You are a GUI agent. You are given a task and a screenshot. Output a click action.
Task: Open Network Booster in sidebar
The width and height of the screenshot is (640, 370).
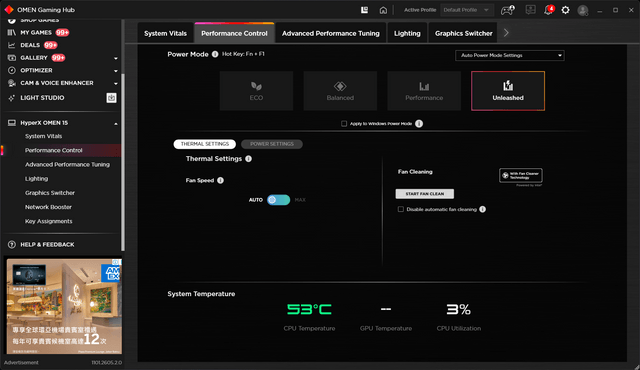[48, 207]
